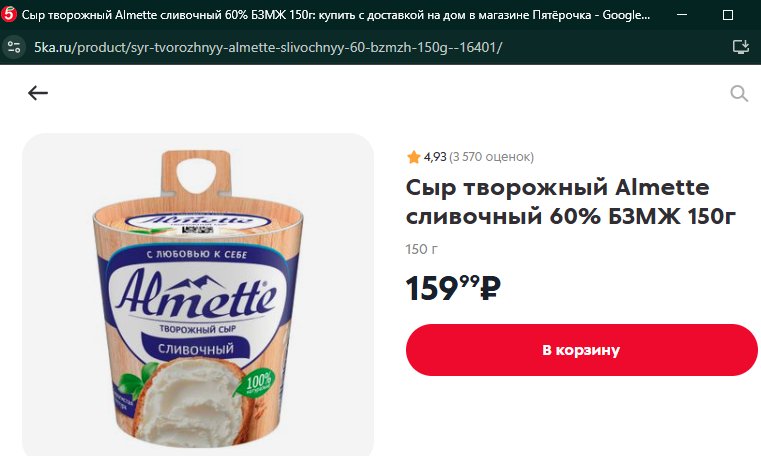Minimize the browser window

coord(682,15)
